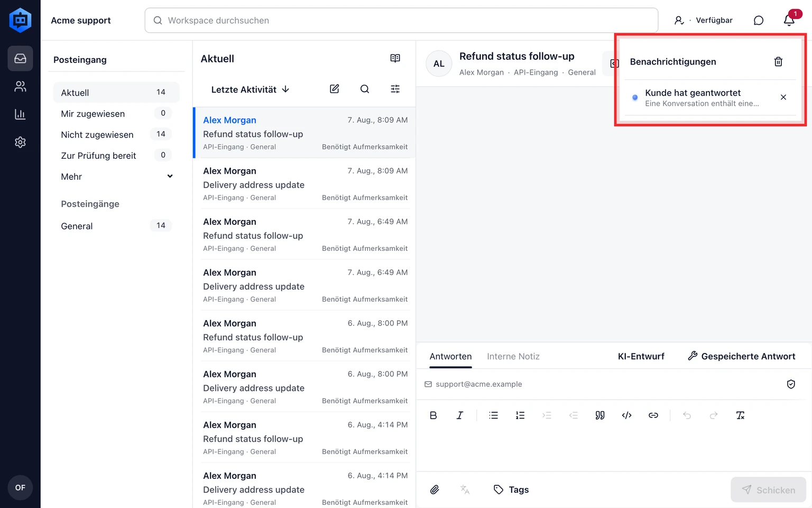Click the AL contact avatar in conversation header
Image resolution: width=812 pixels, height=508 pixels.
pos(439,63)
